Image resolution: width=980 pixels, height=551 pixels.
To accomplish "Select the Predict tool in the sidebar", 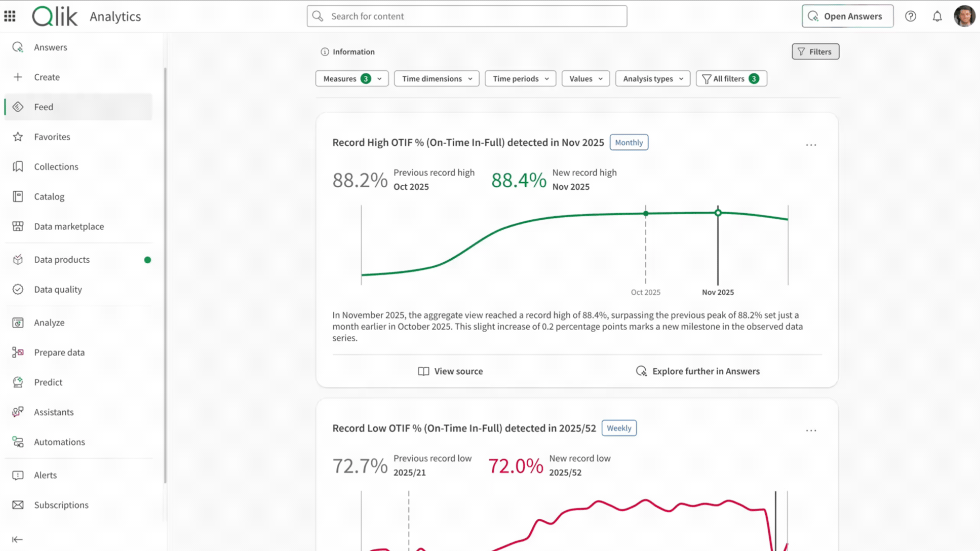I will [47, 382].
